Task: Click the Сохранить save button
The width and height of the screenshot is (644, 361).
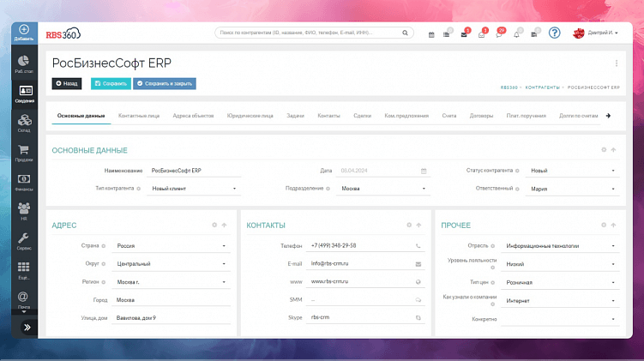Action: [x=111, y=83]
